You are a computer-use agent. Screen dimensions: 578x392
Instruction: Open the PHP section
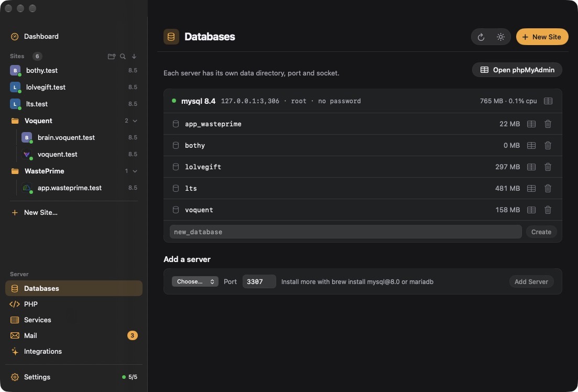74,304
